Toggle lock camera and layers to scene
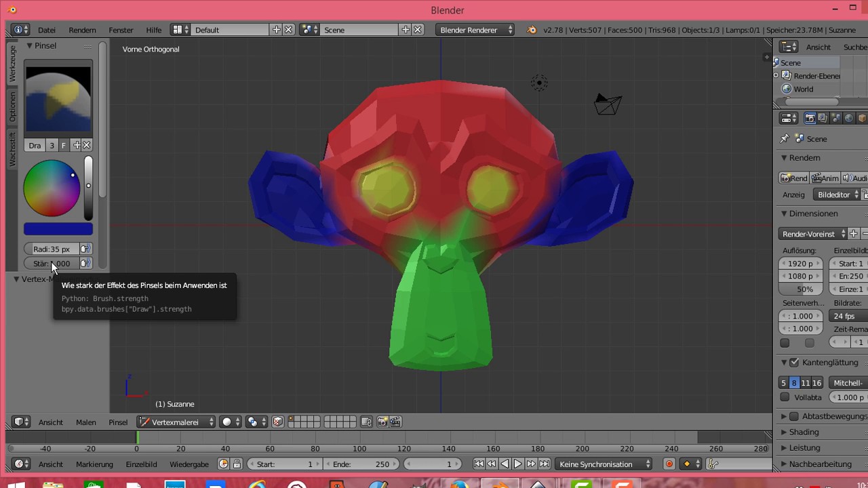Screen dimensions: 868x488 366,422
